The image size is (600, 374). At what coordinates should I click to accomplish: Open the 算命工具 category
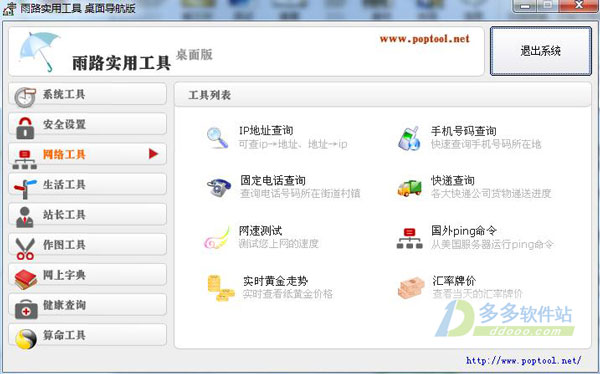click(88, 335)
